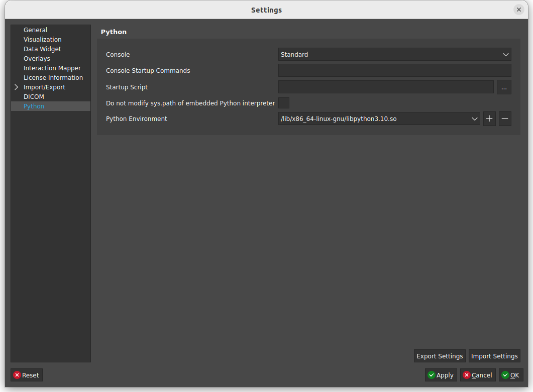Screen dimensions: 533x392
Task: Open the Interaction Mapper settings
Action: (52, 68)
